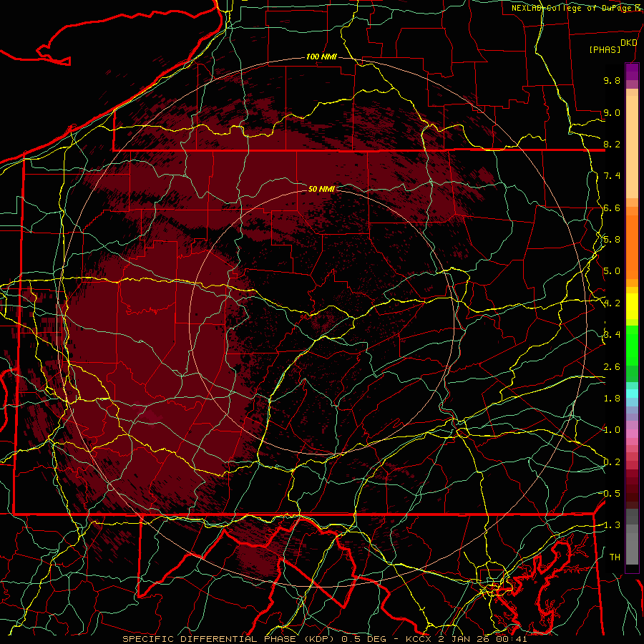644x644 pixels.
Task: Click the 9.8 legend value
Action: [x=612, y=80]
